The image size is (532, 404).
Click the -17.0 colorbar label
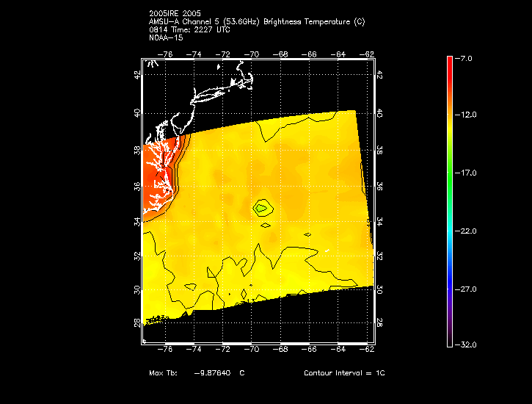click(x=466, y=173)
